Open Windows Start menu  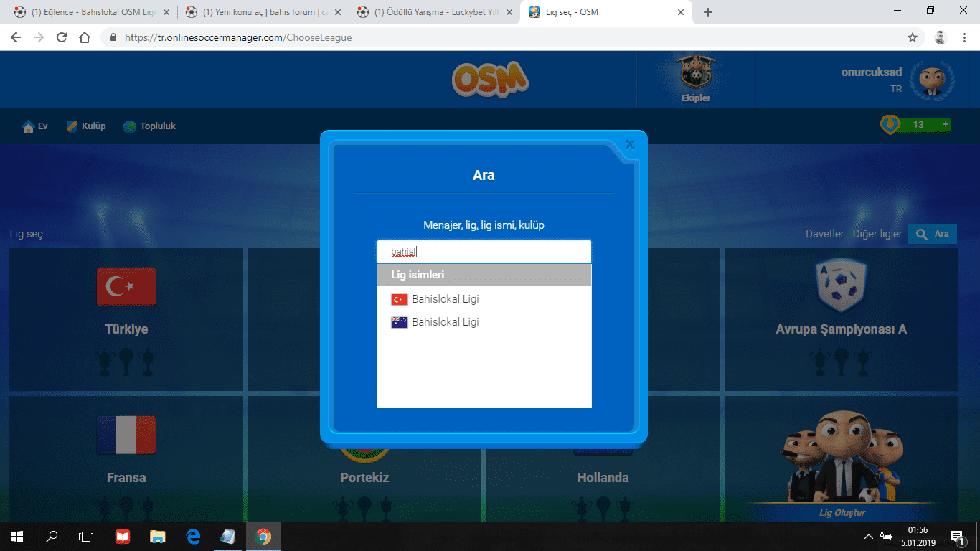[x=17, y=537]
